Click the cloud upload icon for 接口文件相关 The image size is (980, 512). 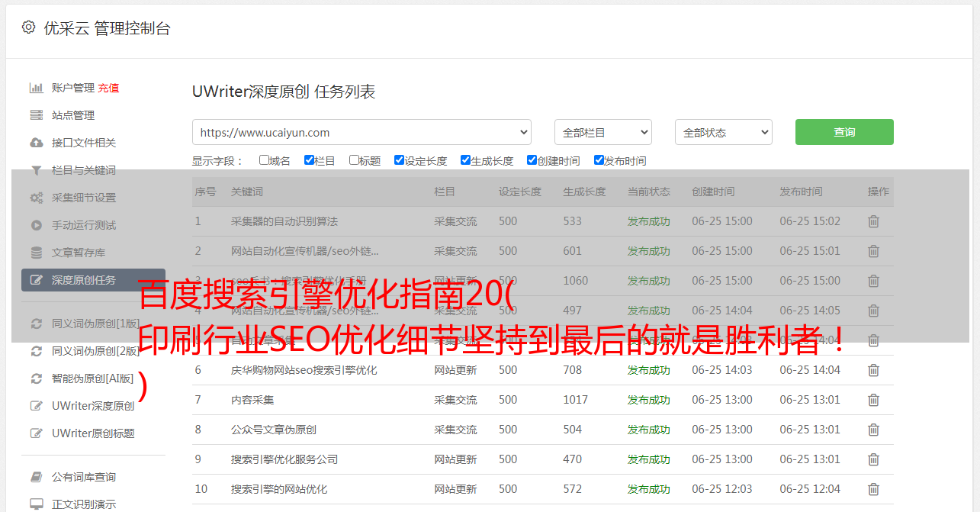36,143
